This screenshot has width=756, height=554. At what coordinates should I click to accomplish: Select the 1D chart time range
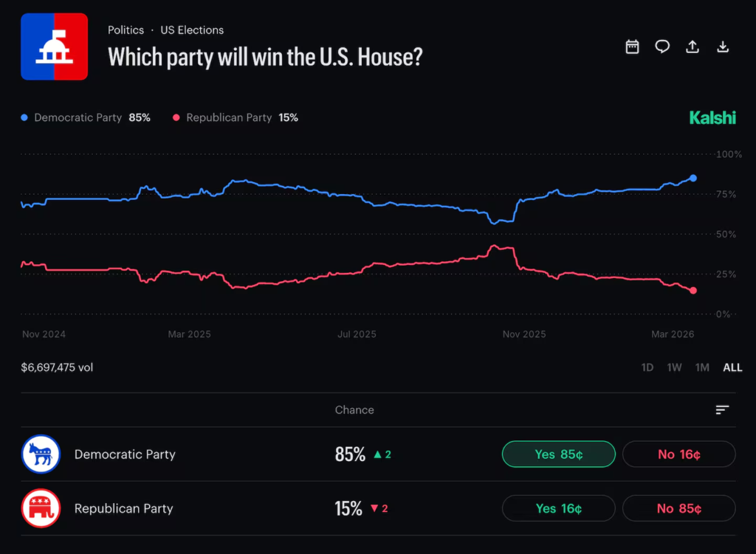click(x=647, y=367)
